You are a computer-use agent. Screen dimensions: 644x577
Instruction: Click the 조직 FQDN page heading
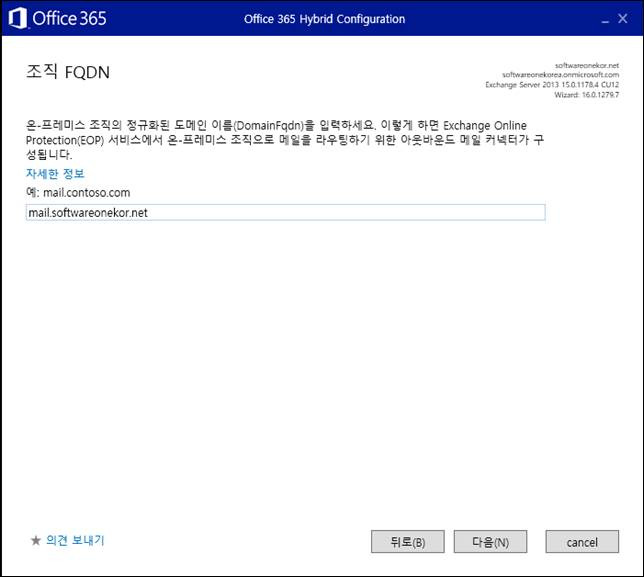click(x=68, y=72)
